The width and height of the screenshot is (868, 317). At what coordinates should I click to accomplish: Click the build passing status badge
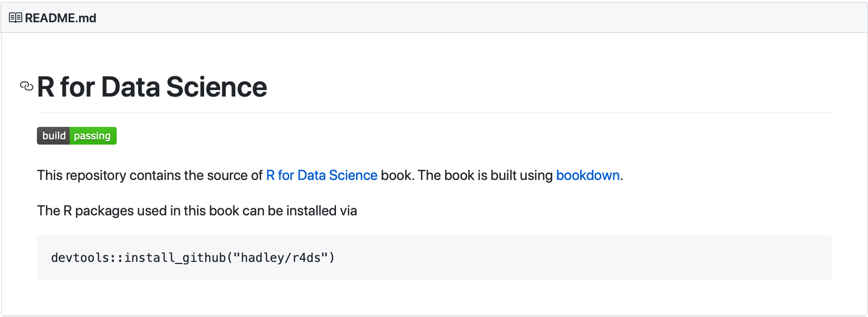tap(77, 136)
